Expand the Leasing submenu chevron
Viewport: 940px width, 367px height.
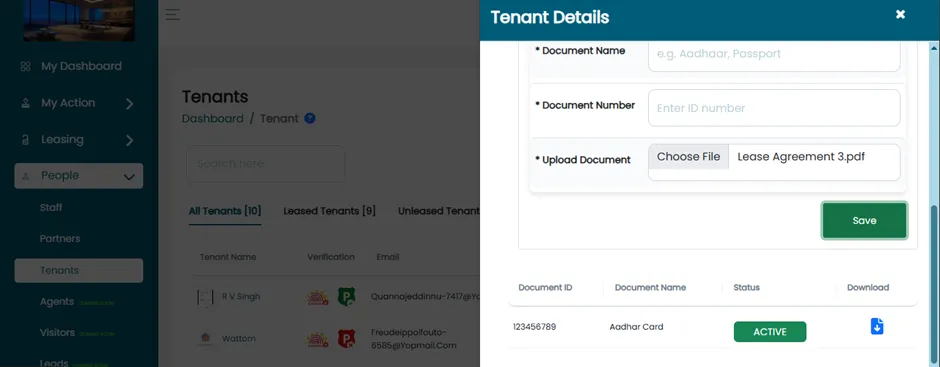point(129,140)
